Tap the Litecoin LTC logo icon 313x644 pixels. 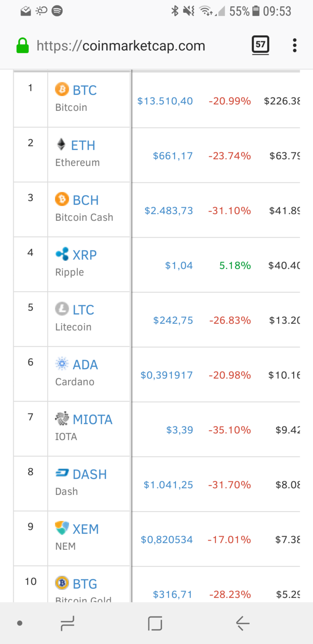[62, 309]
